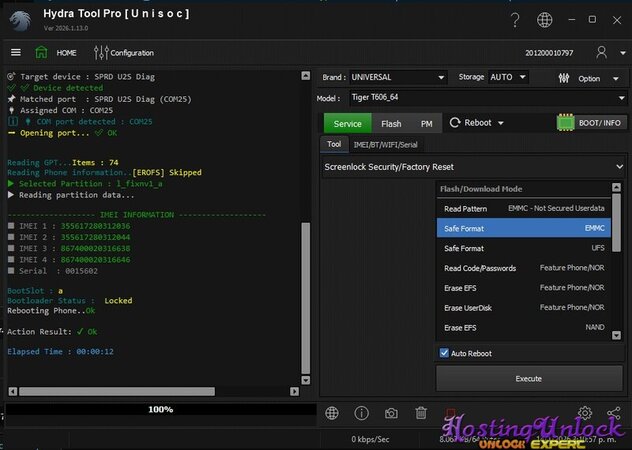The image size is (632, 450).
Task: Click the info circle icon
Action: [361, 413]
